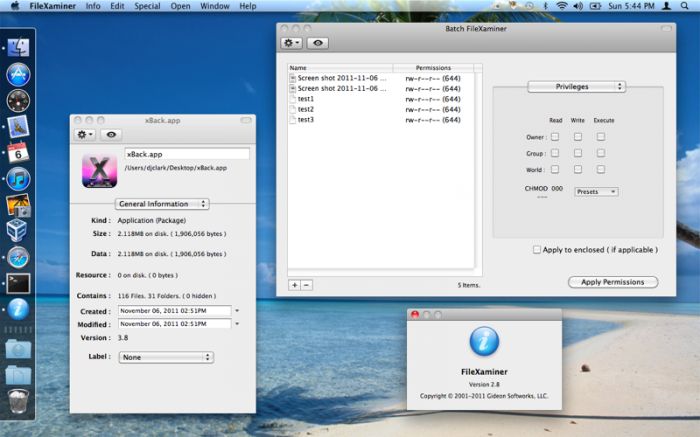
Task: Open Terminal from the dock
Action: coord(18,283)
